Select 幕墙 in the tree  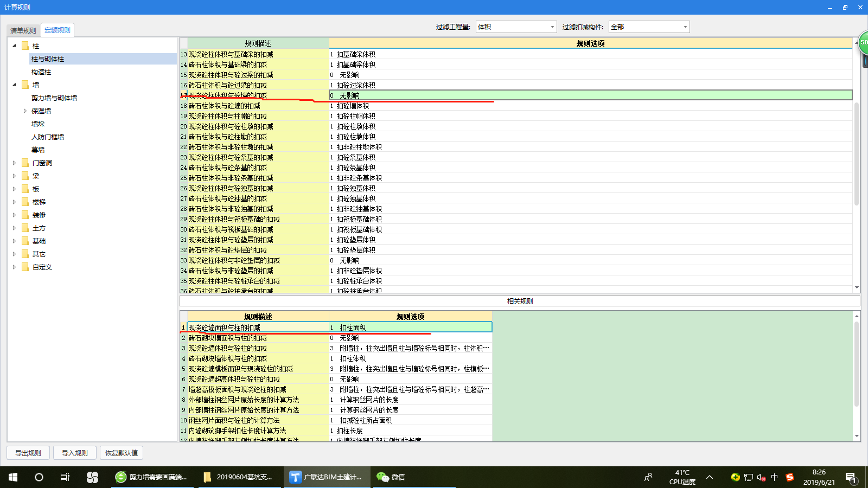click(38, 150)
